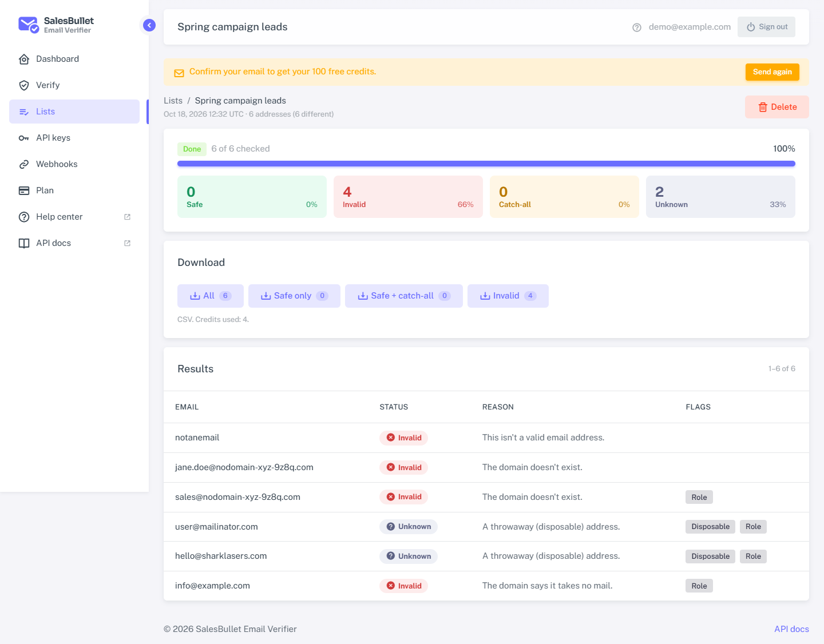Sign out of the account
This screenshot has height=644, width=824.
click(766, 27)
